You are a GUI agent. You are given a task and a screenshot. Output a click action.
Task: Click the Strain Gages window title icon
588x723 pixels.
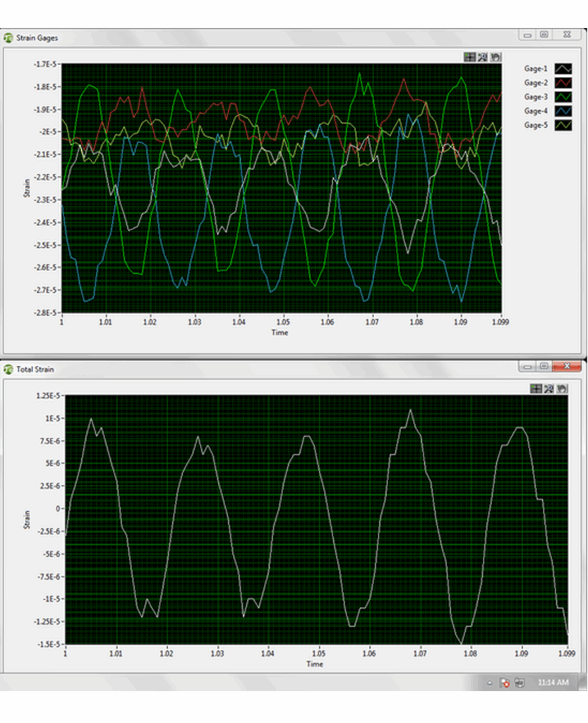[8, 38]
